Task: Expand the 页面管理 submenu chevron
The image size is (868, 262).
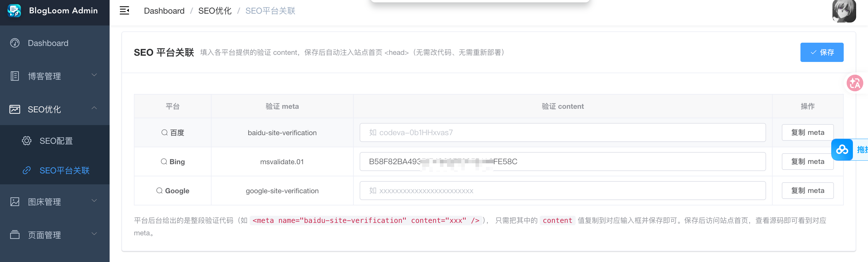Action: 94,234
